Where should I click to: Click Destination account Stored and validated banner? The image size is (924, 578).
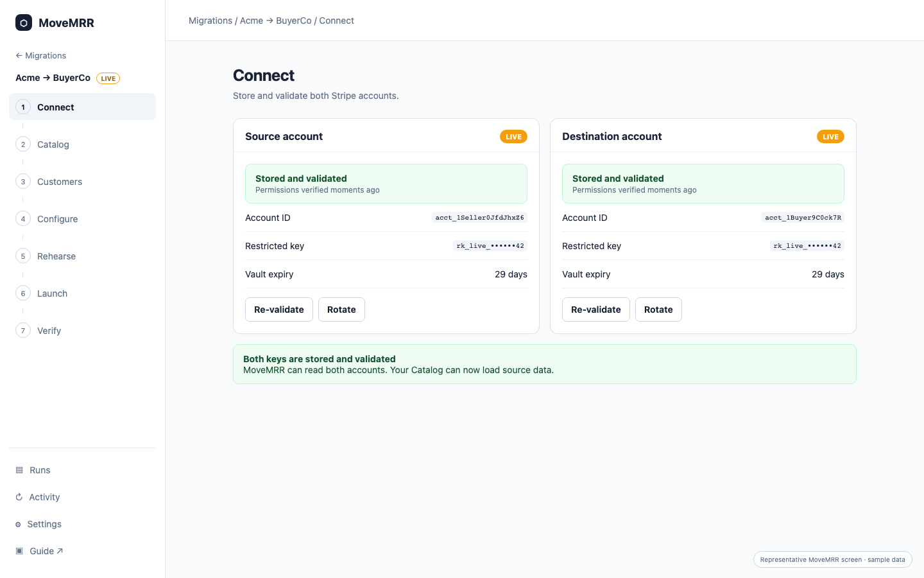point(703,184)
